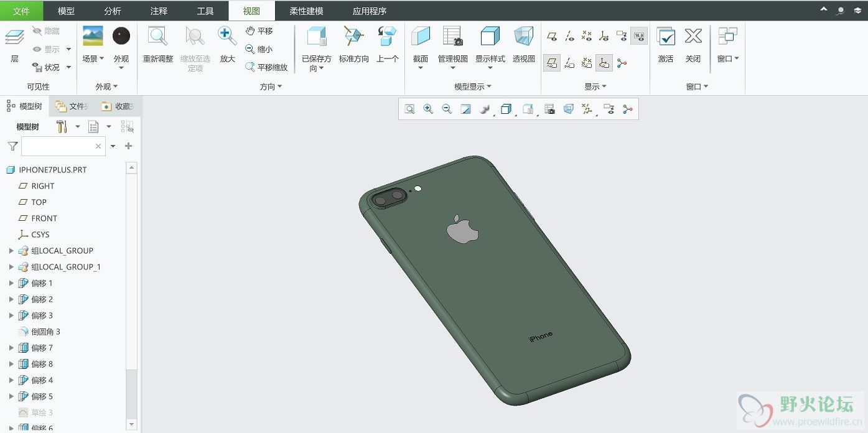Select the RIGHT datum plane
Image resolution: width=868 pixels, height=433 pixels.
click(x=37, y=186)
